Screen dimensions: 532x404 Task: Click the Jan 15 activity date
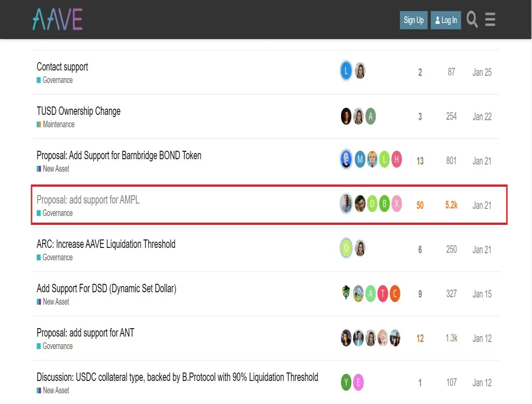[482, 294]
